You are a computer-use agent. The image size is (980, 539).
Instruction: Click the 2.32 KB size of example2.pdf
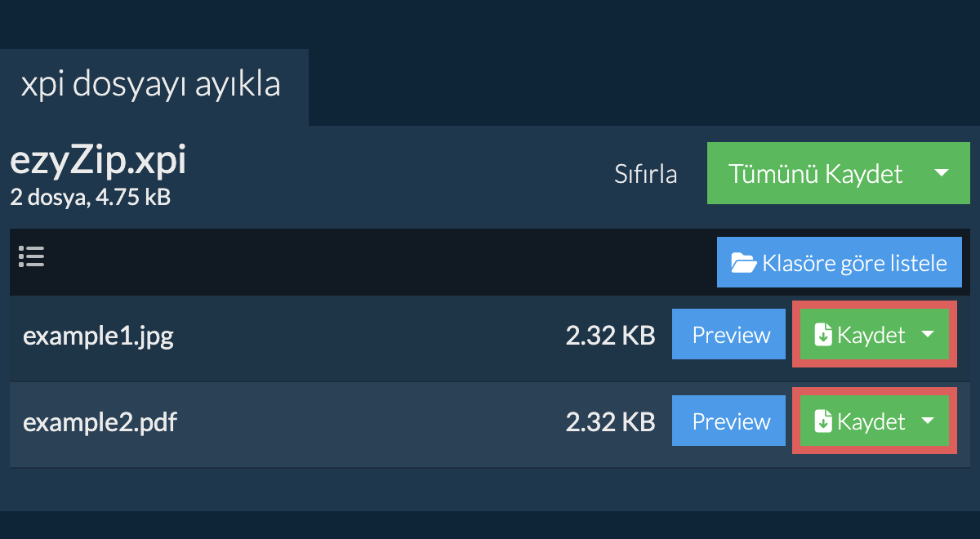pos(610,422)
